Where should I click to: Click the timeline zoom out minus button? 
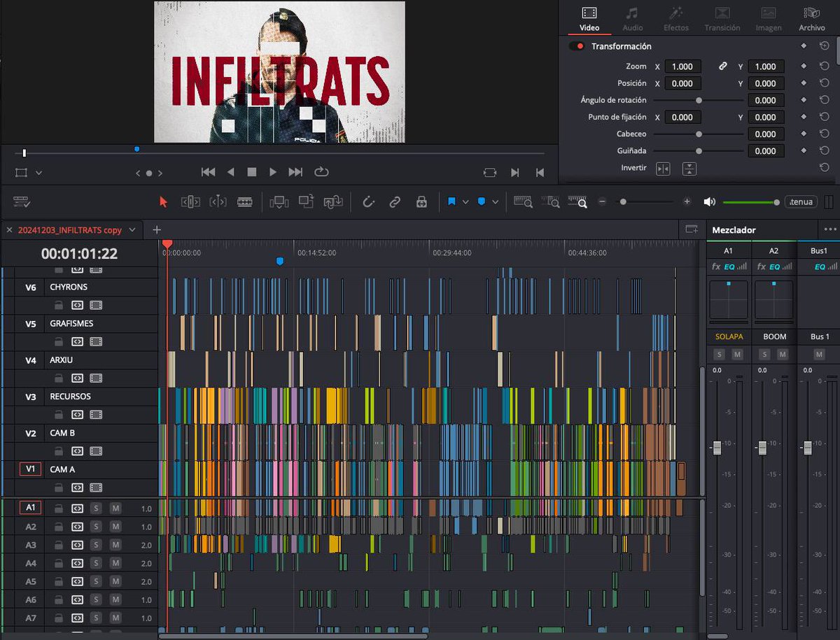pyautogui.click(x=602, y=201)
